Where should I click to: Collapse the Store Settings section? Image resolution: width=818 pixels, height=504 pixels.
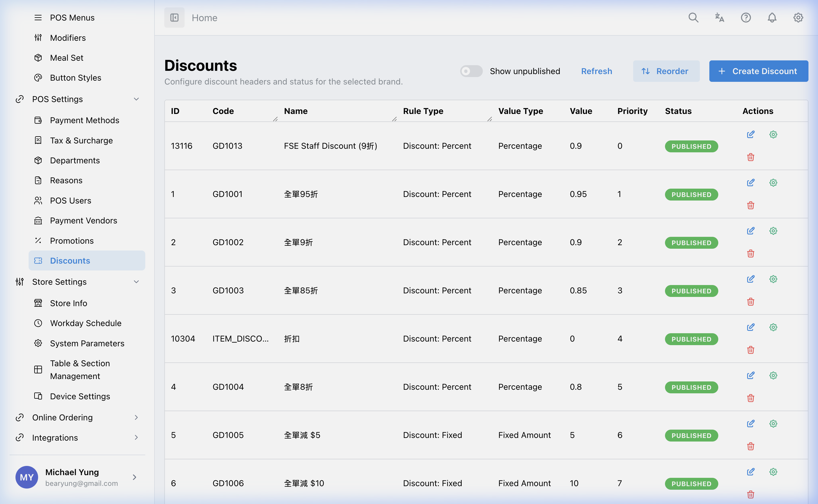pyautogui.click(x=136, y=282)
